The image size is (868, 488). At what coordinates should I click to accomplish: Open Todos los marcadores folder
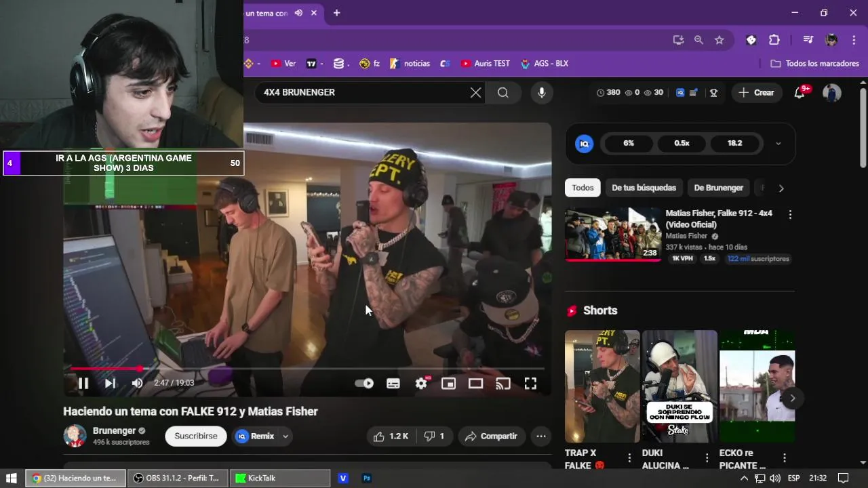coord(815,64)
